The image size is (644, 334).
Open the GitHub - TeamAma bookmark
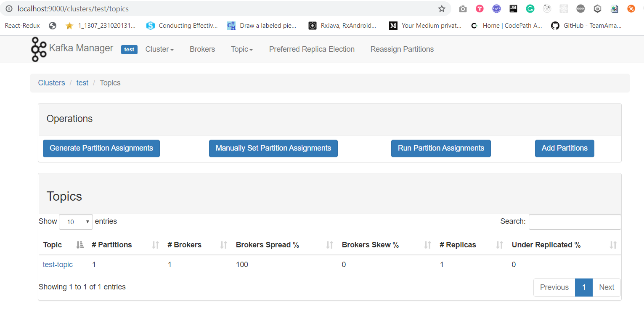pos(586,26)
